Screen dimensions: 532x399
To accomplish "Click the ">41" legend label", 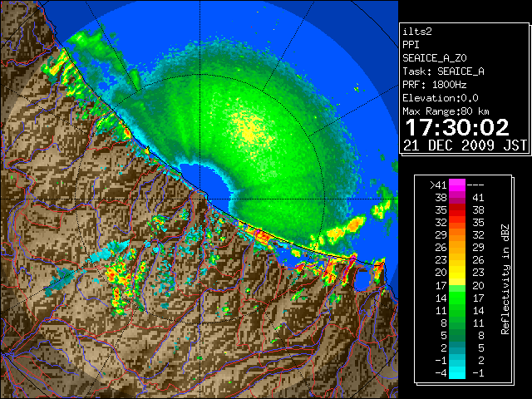I will pyautogui.click(x=438, y=185).
